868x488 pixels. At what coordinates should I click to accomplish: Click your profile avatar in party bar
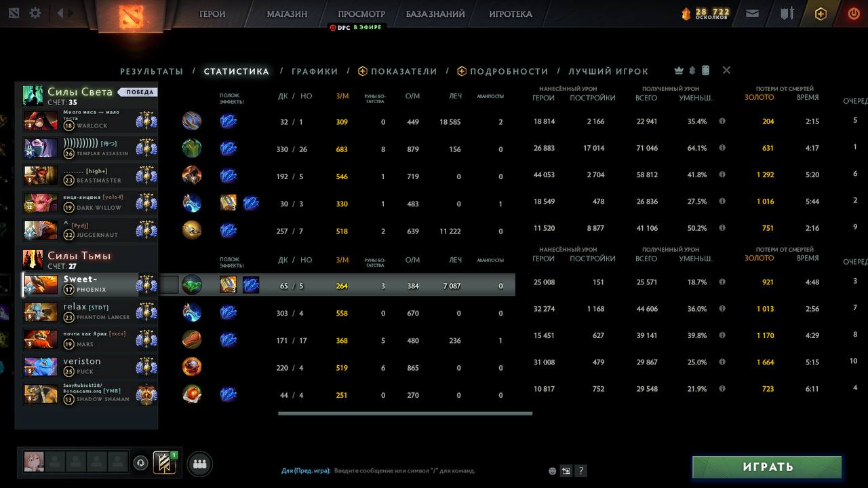[x=34, y=462]
